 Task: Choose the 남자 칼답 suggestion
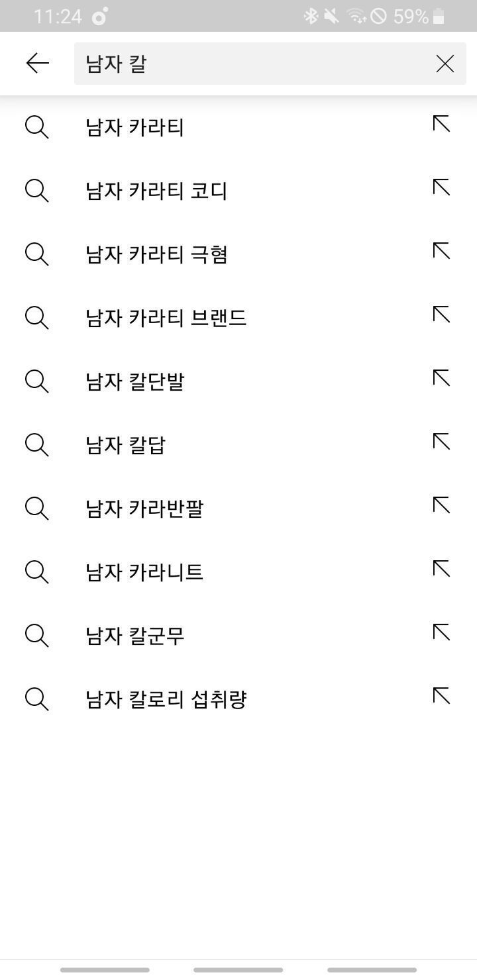(125, 444)
